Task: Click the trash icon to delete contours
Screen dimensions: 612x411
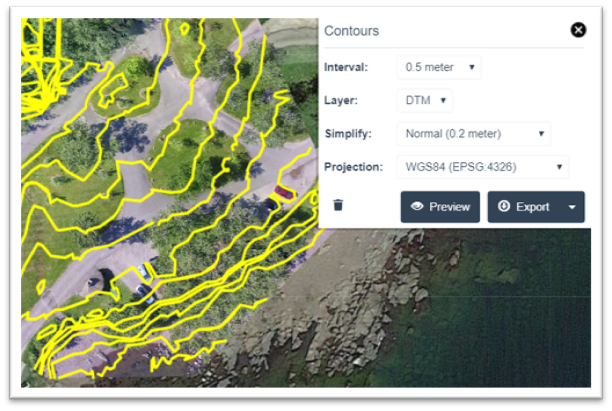Action: [x=338, y=206]
